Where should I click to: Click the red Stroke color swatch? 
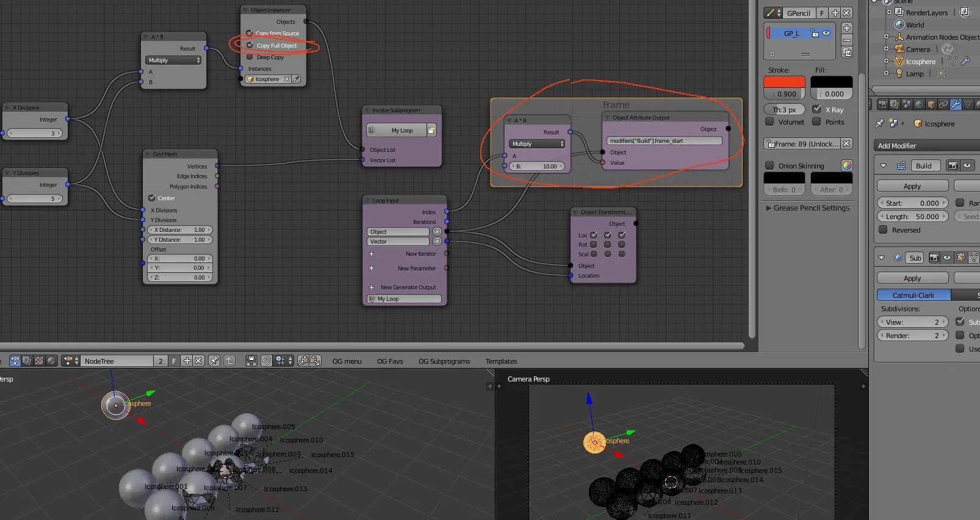pyautogui.click(x=785, y=82)
